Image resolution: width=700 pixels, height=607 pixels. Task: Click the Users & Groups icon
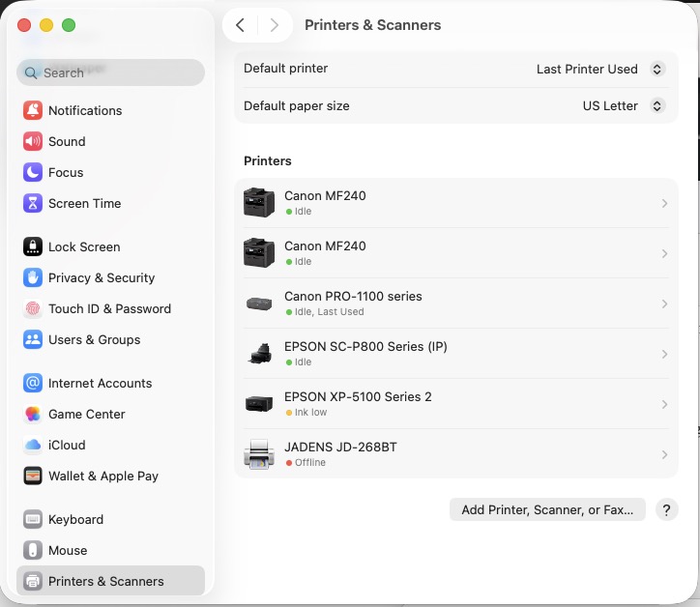click(33, 339)
